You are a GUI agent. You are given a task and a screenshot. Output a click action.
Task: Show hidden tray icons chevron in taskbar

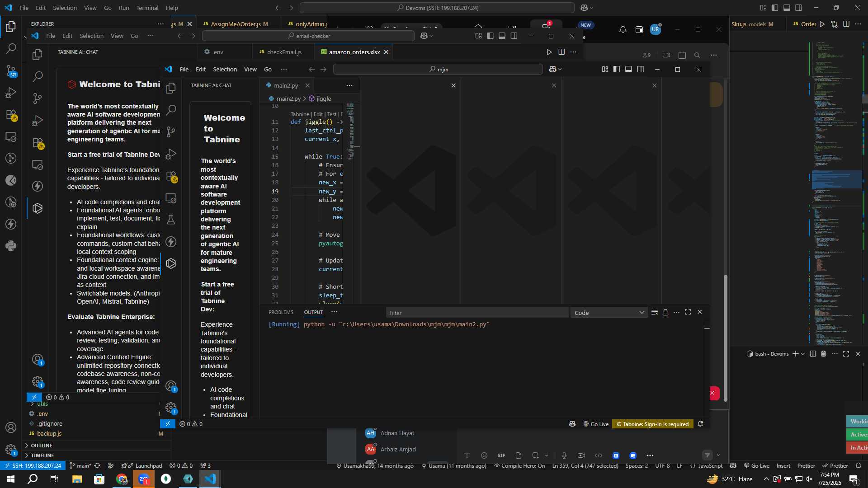[x=766, y=479]
